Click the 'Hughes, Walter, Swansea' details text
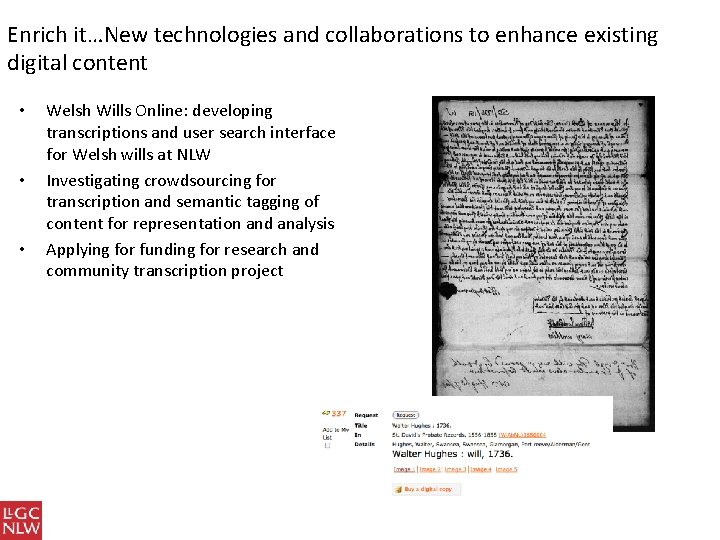 coord(491,444)
